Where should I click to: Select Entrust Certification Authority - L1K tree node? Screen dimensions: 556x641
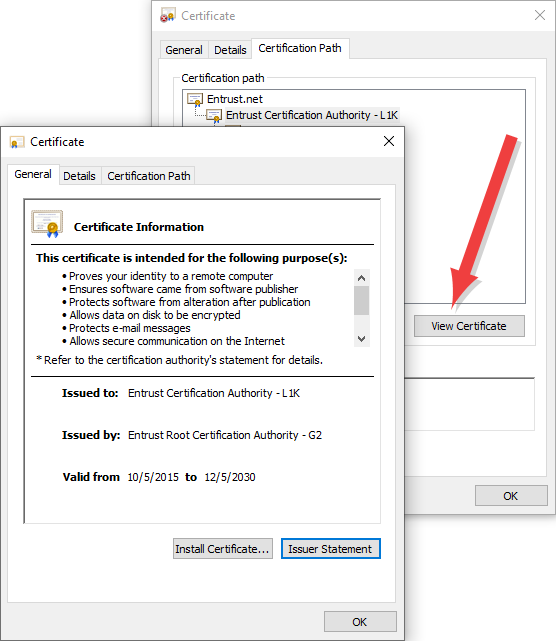[x=312, y=115]
